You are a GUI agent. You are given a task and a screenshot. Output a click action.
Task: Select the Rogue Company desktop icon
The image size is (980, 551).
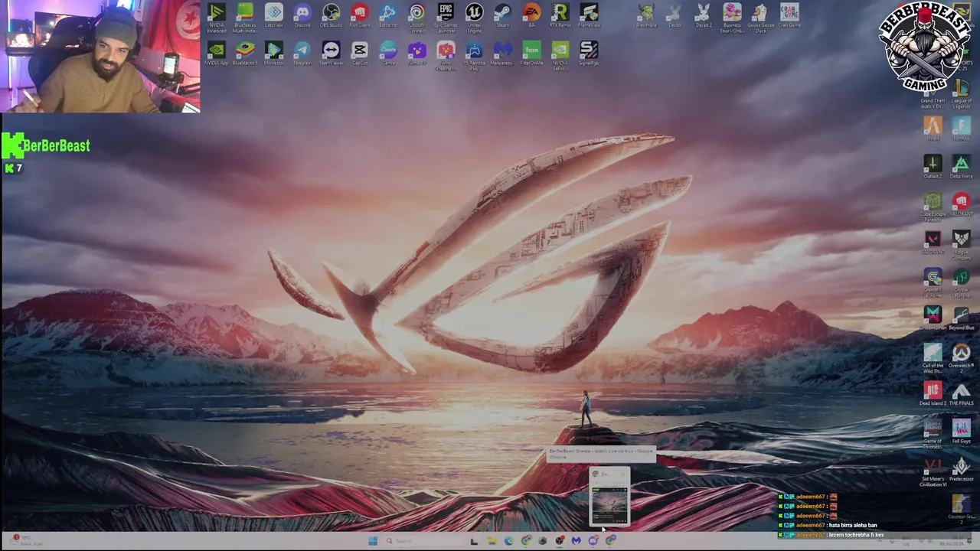point(961,244)
